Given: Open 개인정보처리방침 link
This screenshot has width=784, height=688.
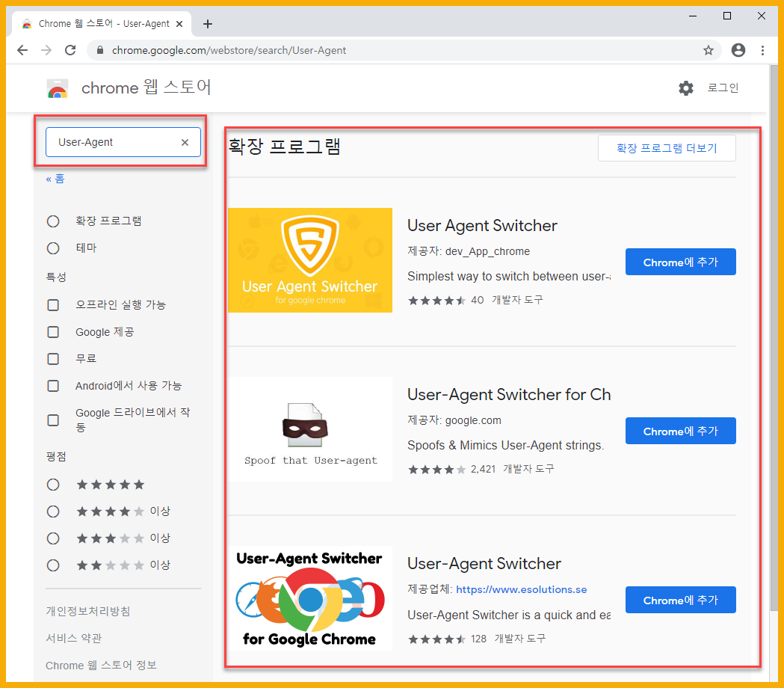Looking at the screenshot, I should click(x=88, y=611).
